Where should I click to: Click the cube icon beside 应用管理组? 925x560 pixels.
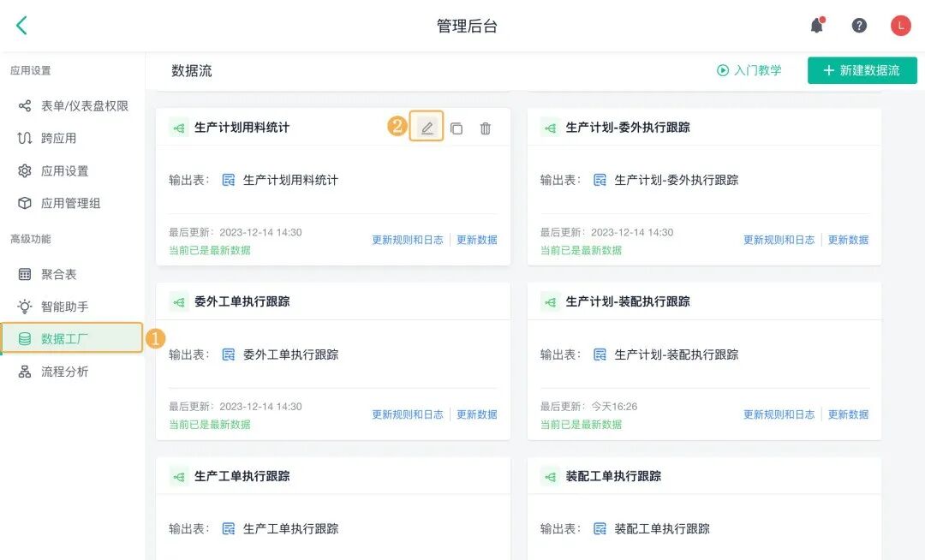pos(25,204)
